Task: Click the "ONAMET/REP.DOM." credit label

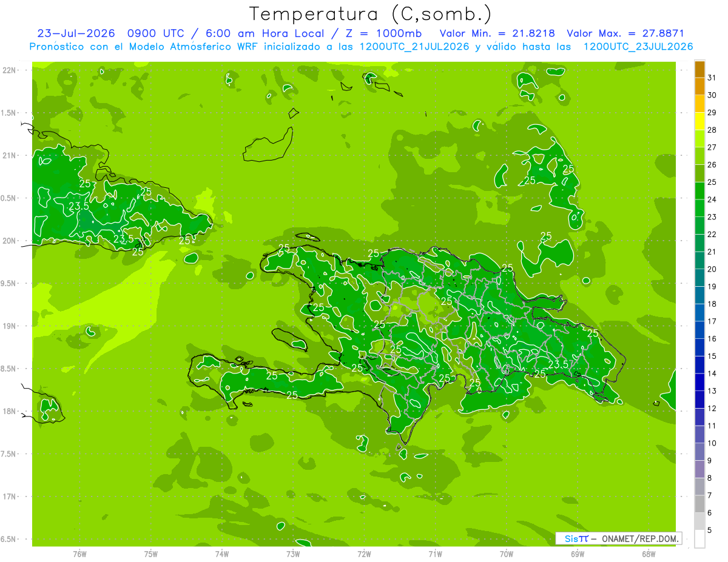Action: 641,538
